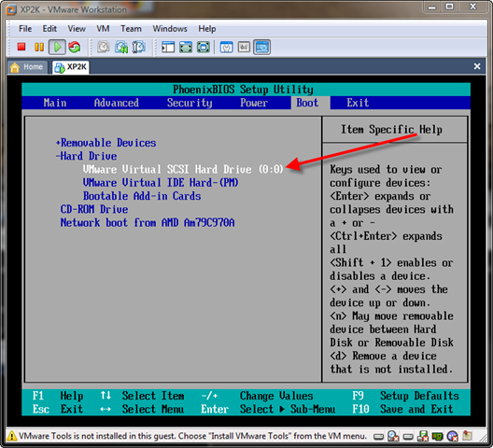Screen dimensions: 493x448
Task: Click the disconnected floppy status icon
Action: click(423, 436)
